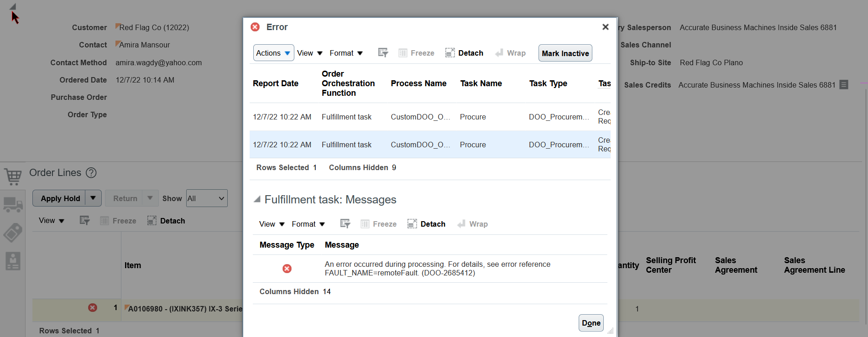
Task: Click the query-by-example icon in the Error dialog toolbar
Action: [x=383, y=53]
